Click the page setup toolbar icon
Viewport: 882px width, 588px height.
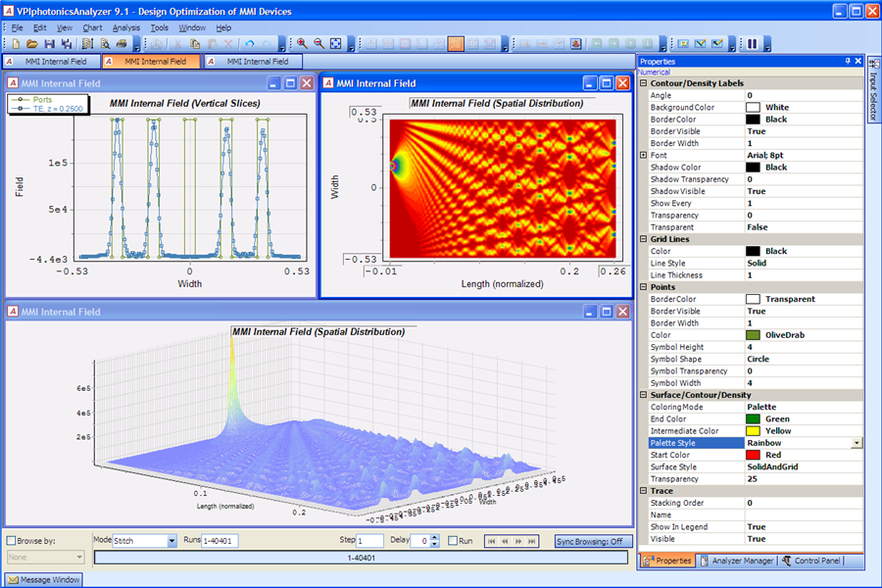[x=87, y=44]
